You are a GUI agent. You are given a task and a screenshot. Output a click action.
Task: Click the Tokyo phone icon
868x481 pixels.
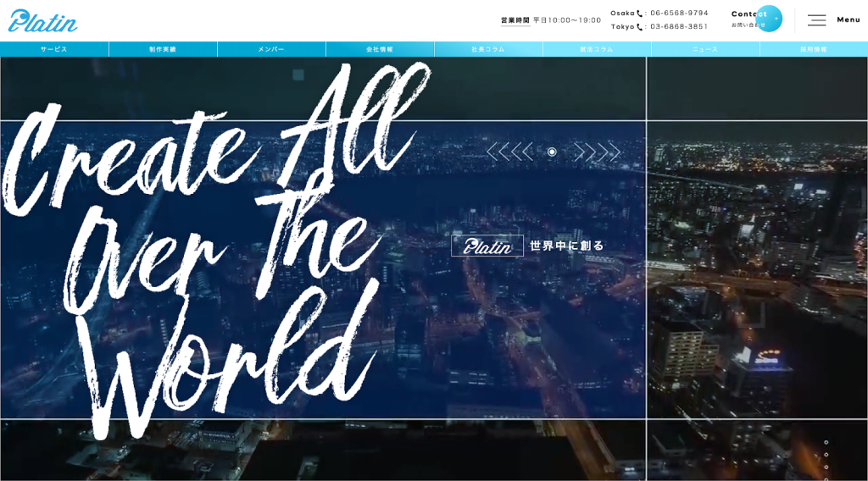click(x=640, y=27)
